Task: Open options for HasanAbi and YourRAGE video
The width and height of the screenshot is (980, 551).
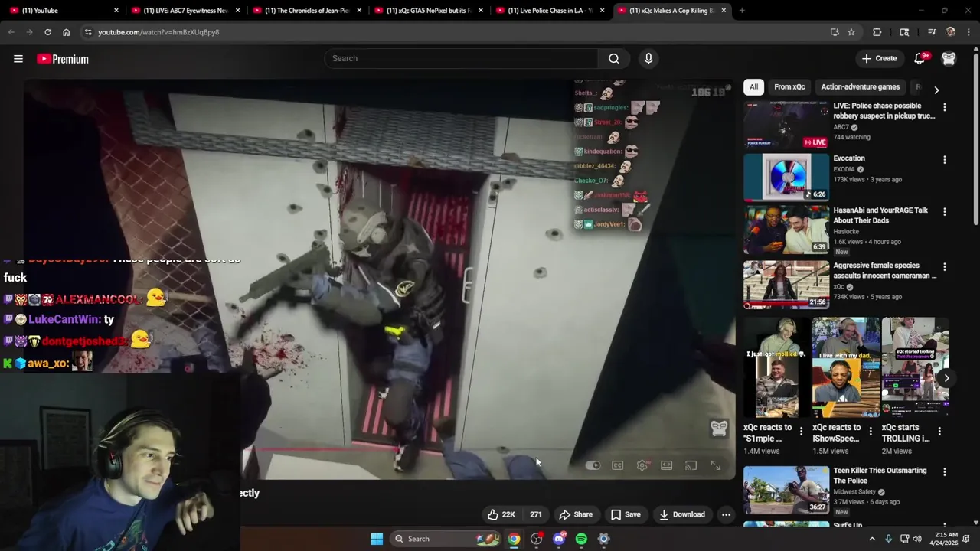Action: [x=944, y=212]
